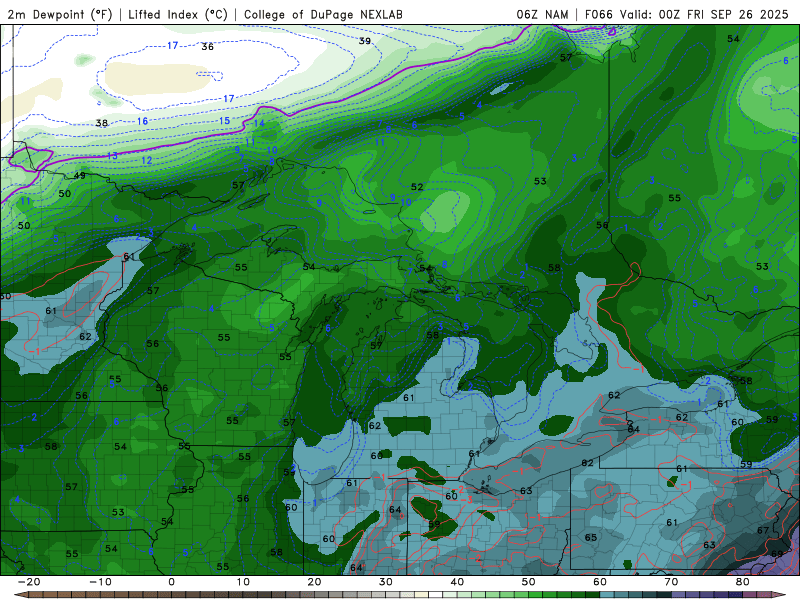The image size is (800, 600).
Task: Click the 60 label on the color scale
Action: point(600,582)
